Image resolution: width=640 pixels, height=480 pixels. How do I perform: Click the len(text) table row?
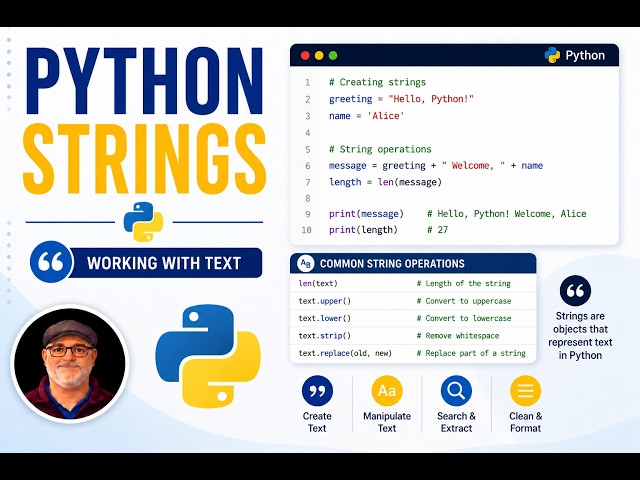[x=413, y=283]
